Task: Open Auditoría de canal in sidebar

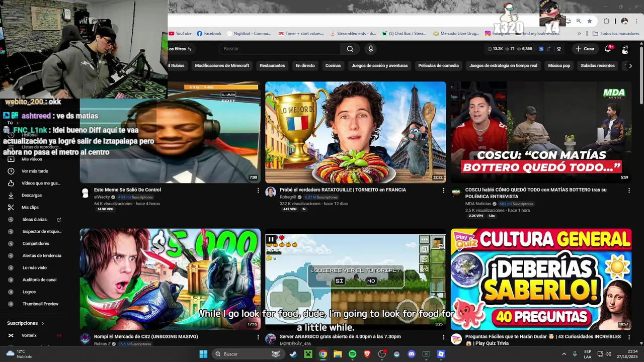Action: point(39,280)
